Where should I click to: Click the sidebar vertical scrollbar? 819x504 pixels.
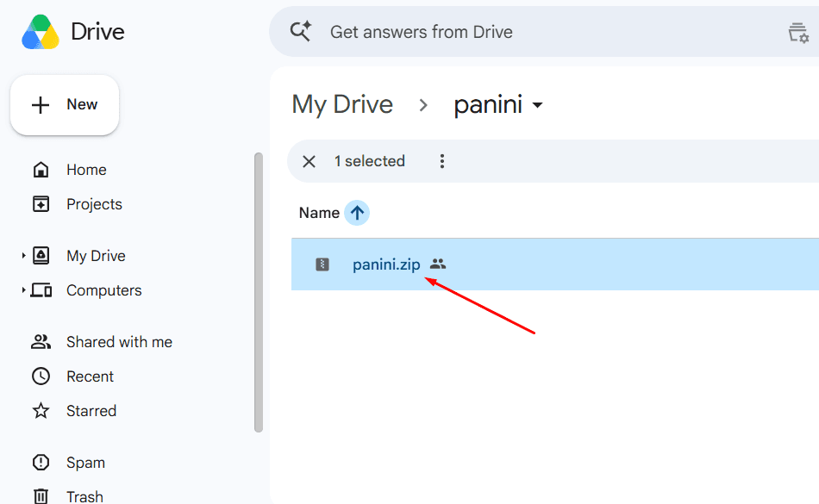[258, 292]
